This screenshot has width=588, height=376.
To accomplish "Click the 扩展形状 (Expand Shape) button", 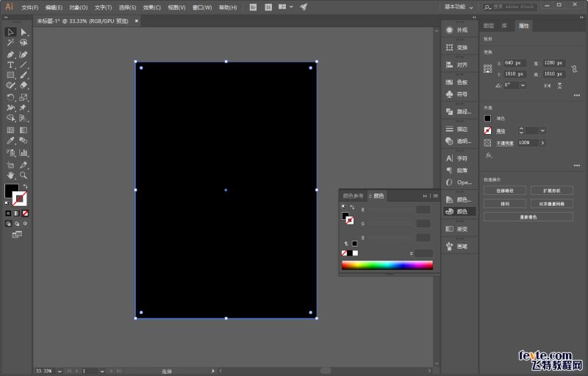I will pyautogui.click(x=552, y=191).
